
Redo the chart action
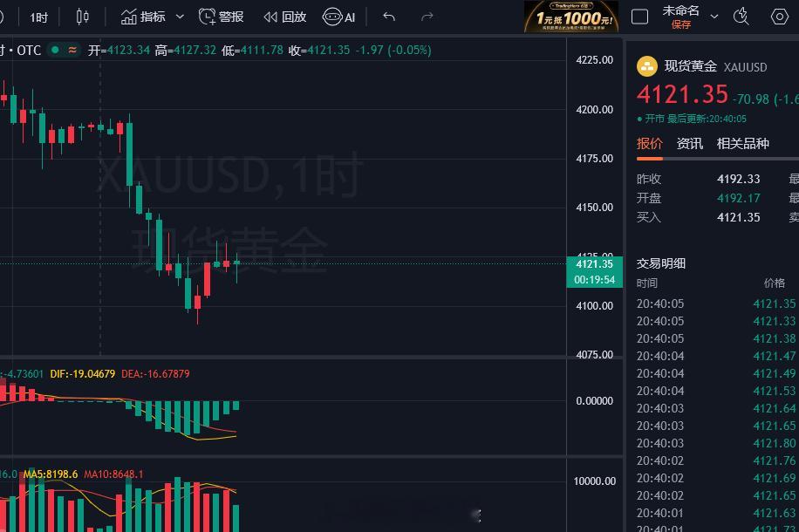click(x=427, y=17)
